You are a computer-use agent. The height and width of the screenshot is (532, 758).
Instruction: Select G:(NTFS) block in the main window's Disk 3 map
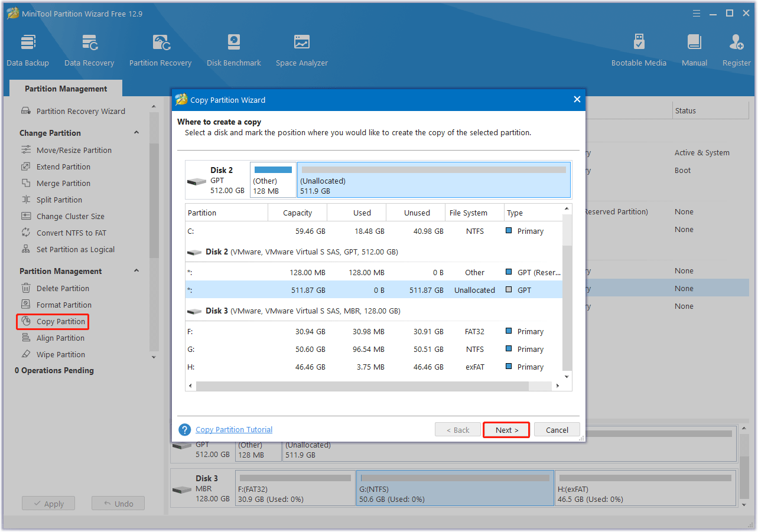455,488
